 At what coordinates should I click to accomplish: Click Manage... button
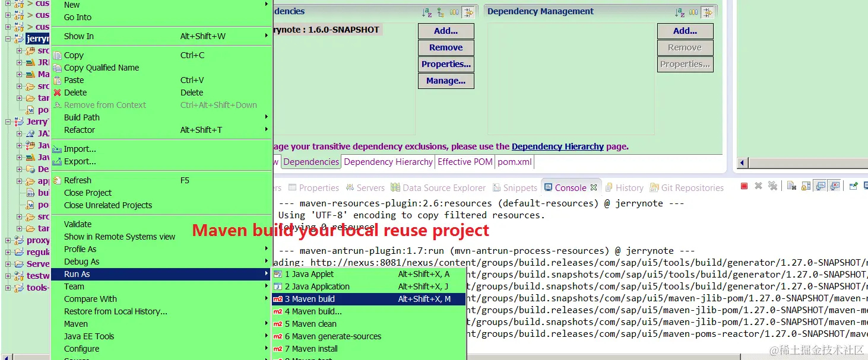pyautogui.click(x=446, y=81)
